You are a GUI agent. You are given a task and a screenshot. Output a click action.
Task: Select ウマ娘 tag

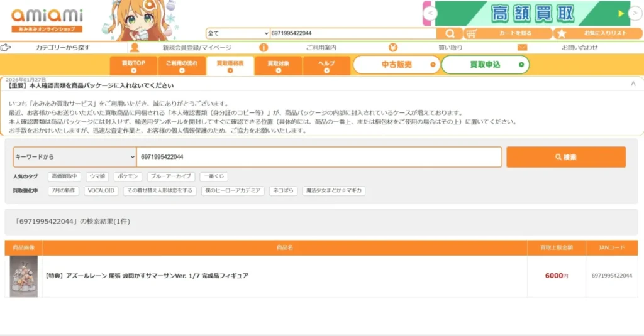coord(97,176)
